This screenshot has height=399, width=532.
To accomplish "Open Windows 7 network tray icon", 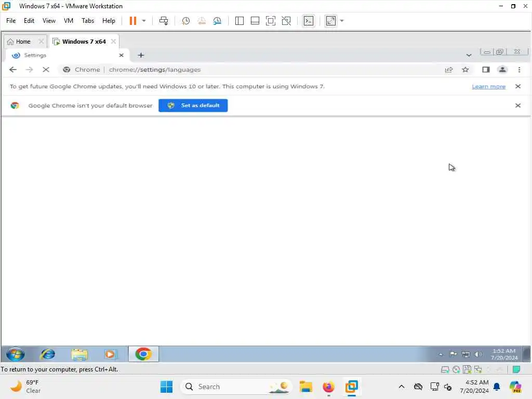I will click(x=466, y=354).
